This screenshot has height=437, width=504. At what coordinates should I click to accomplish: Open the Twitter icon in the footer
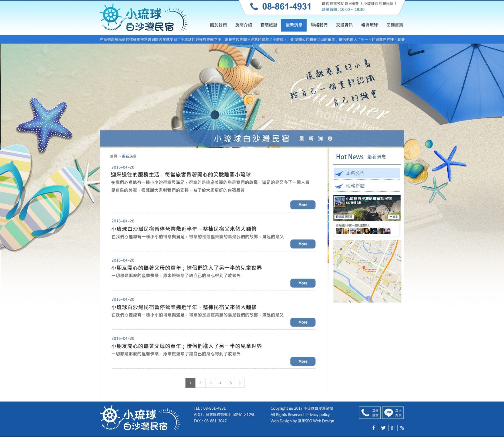[x=383, y=428]
